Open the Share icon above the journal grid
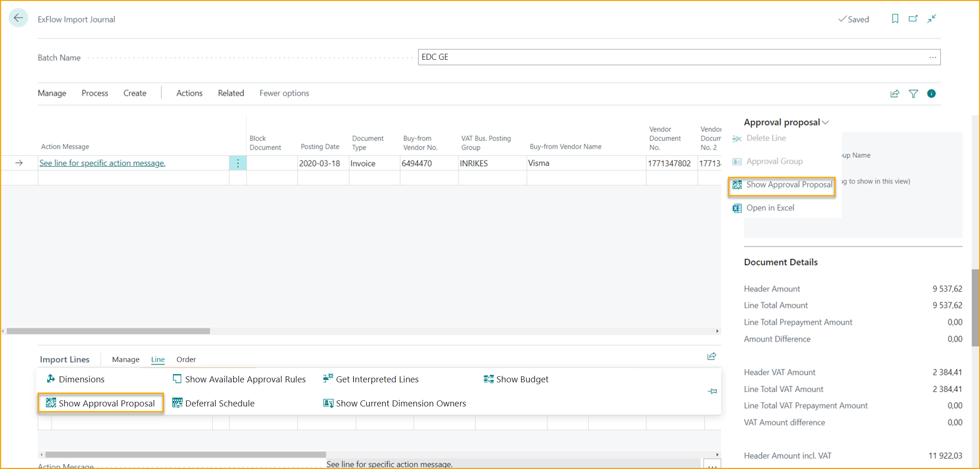 894,93
